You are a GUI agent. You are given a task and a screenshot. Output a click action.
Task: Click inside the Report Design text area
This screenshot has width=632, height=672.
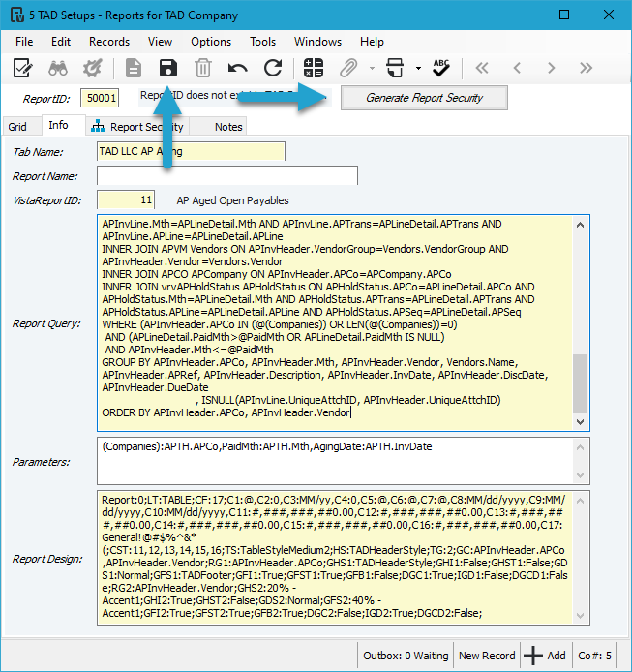[334, 558]
